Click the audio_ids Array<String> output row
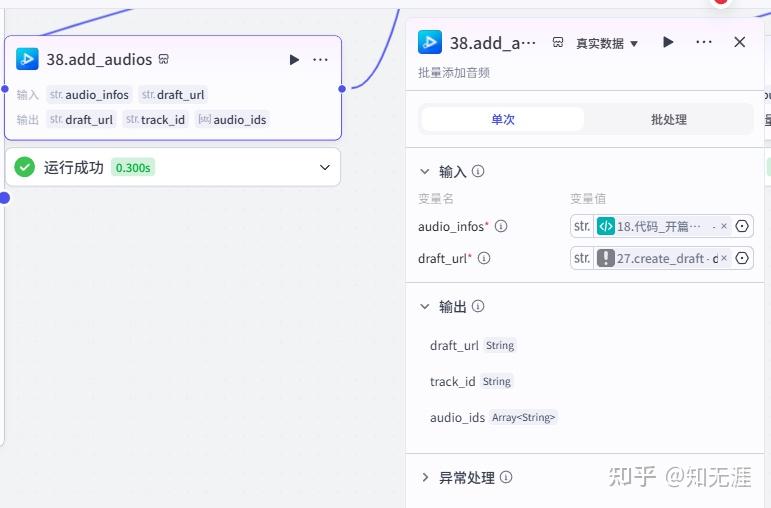Viewport: 771px width, 508px height. 493,418
